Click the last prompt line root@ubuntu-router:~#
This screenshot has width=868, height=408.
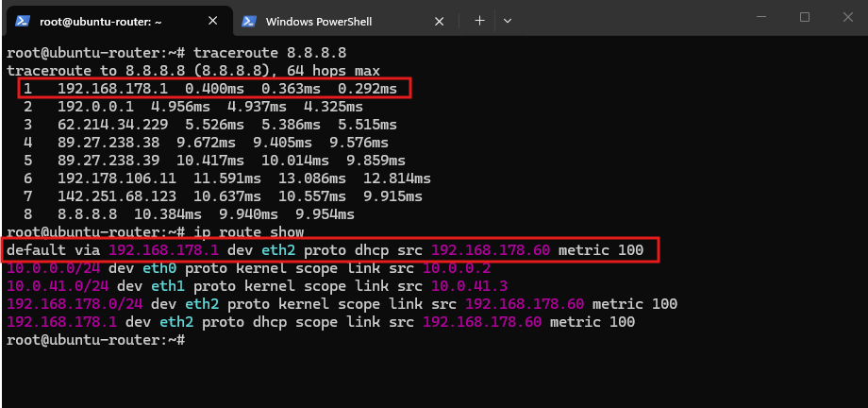pos(96,340)
